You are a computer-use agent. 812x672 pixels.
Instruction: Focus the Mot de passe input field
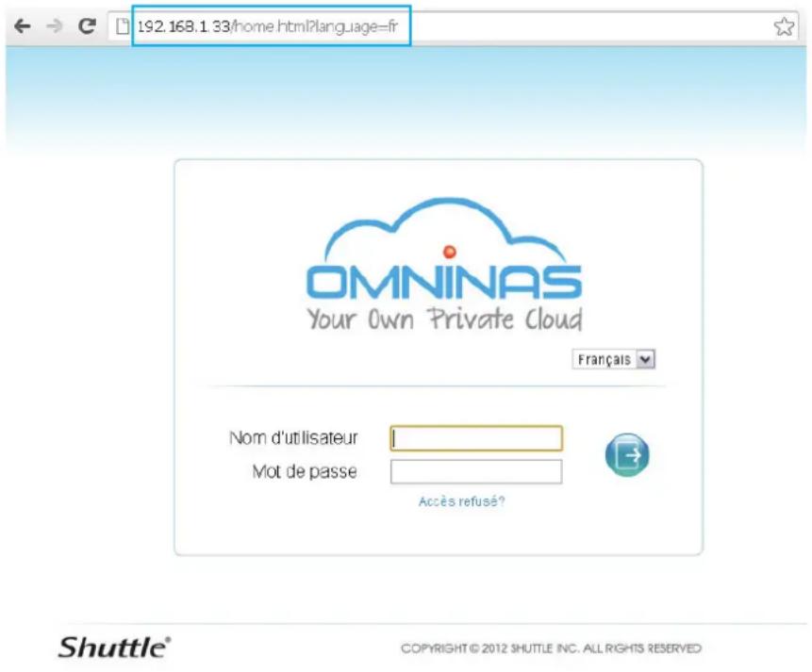point(476,471)
